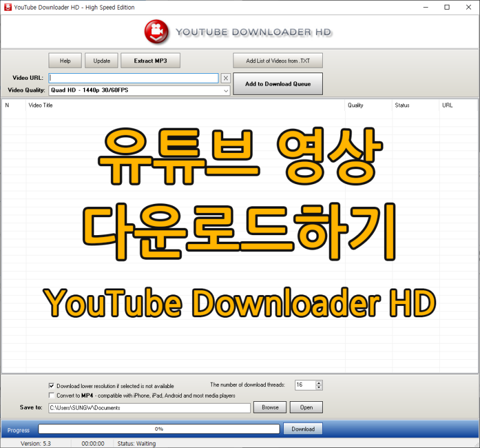Image resolution: width=480 pixels, height=448 pixels.
Task: Click the Update button
Action: tap(101, 61)
